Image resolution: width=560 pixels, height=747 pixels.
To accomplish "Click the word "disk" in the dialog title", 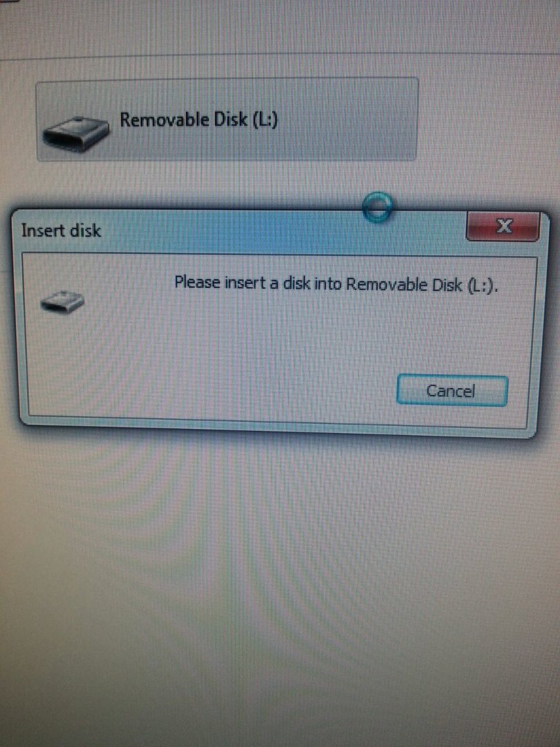I will tap(86, 230).
